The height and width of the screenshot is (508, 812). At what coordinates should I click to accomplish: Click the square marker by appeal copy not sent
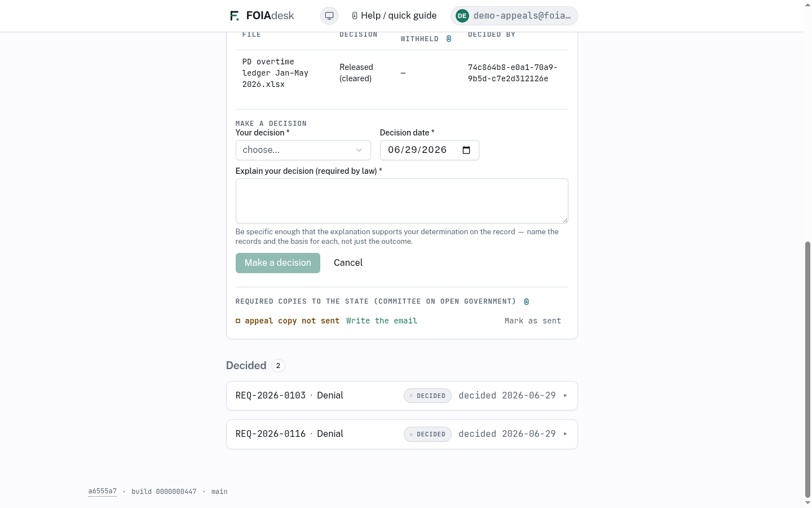pyautogui.click(x=238, y=321)
